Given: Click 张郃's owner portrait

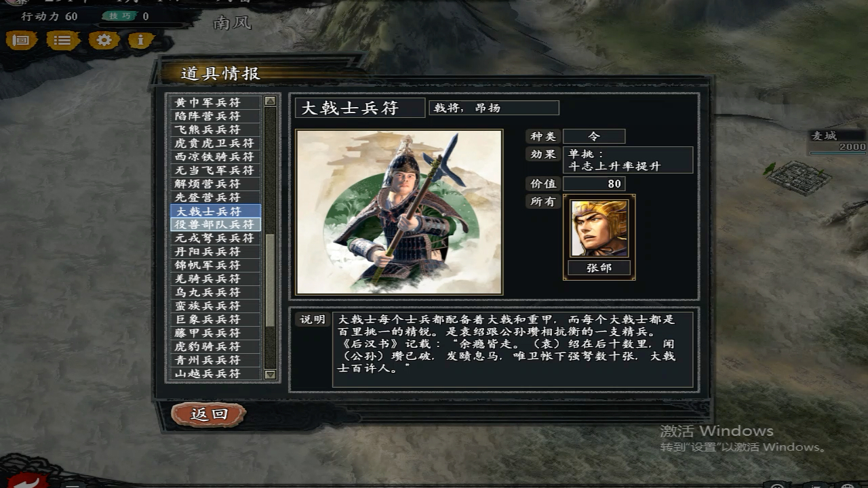Looking at the screenshot, I should (x=599, y=228).
